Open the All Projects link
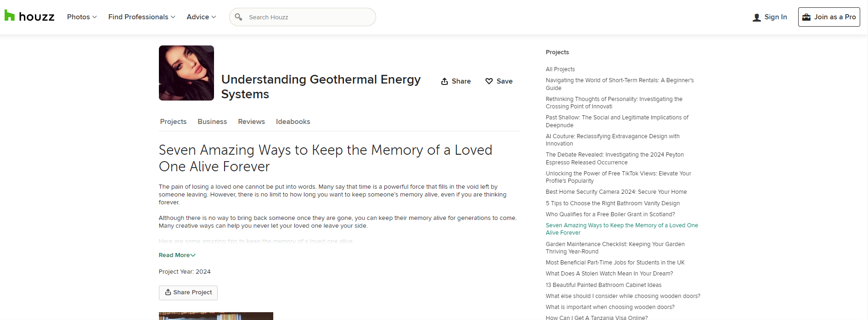This screenshot has width=868, height=320. click(560, 69)
